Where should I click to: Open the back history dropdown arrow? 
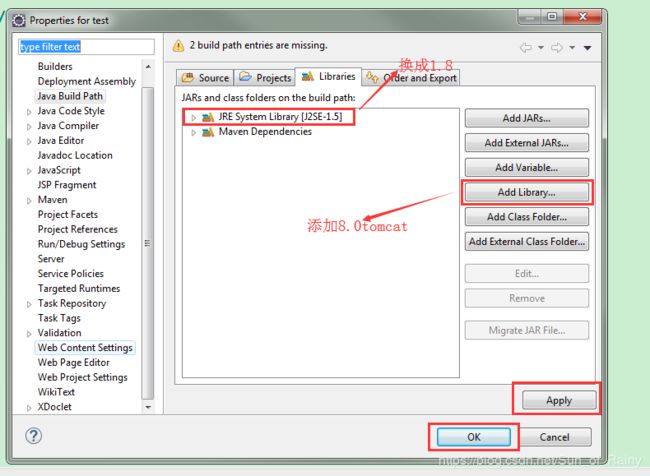point(541,48)
